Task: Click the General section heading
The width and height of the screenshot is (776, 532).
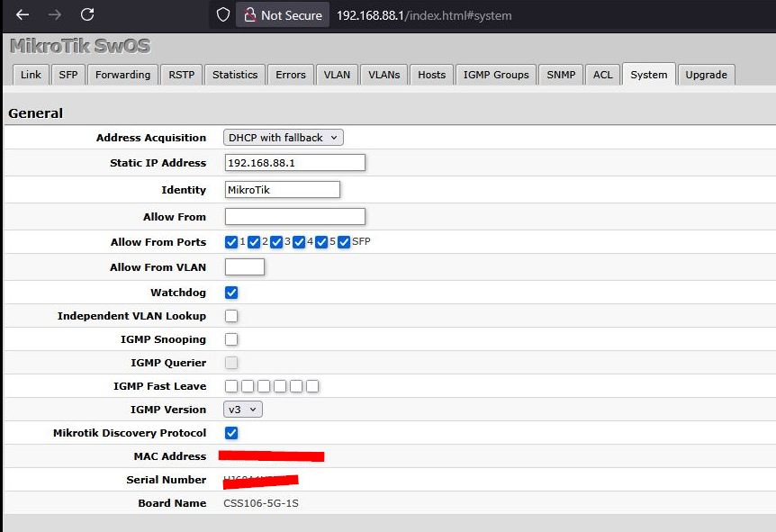Action: [x=36, y=113]
